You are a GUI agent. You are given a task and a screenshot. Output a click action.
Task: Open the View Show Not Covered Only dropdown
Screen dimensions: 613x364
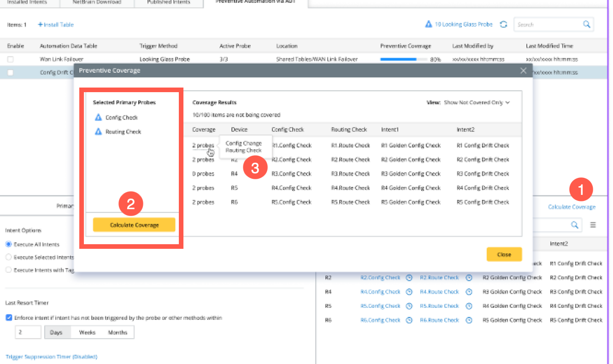[x=477, y=102]
